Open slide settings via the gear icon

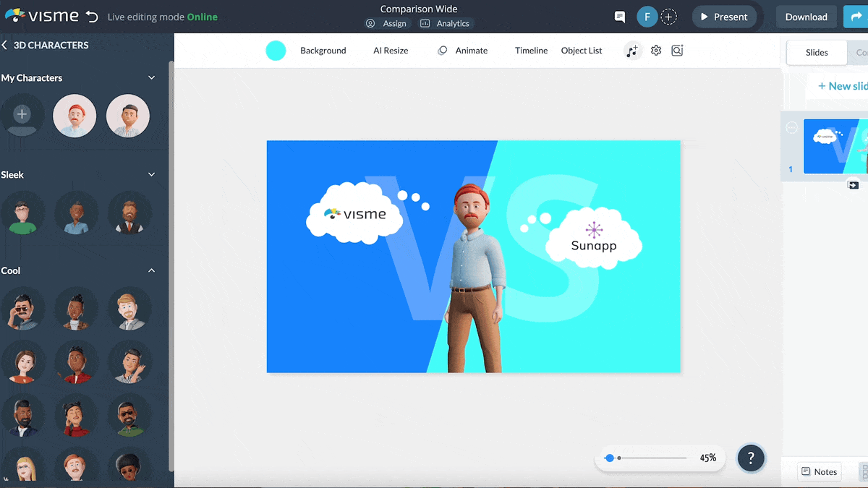tap(655, 50)
